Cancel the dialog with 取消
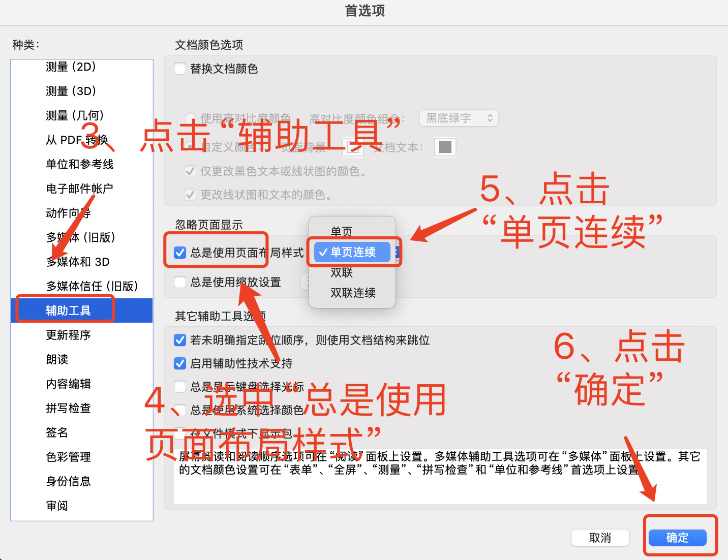The width and height of the screenshot is (728, 560). click(600, 538)
